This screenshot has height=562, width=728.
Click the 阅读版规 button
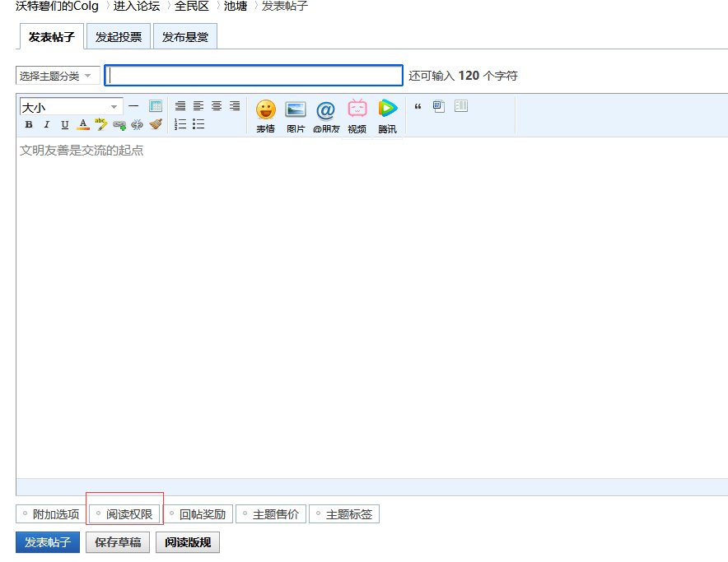188,542
